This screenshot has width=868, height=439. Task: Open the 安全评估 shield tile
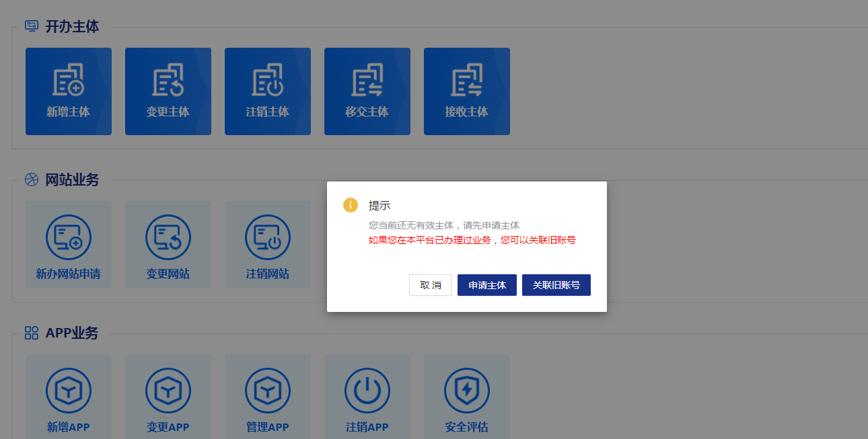tap(466, 391)
